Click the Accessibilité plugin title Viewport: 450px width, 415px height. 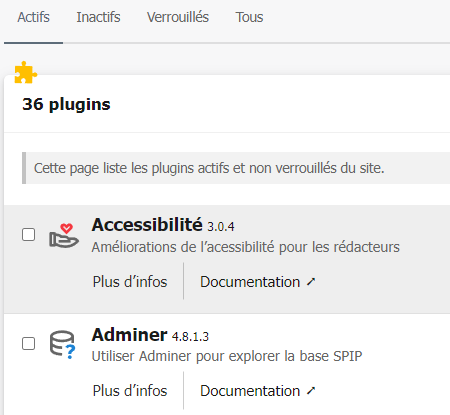[147, 225]
